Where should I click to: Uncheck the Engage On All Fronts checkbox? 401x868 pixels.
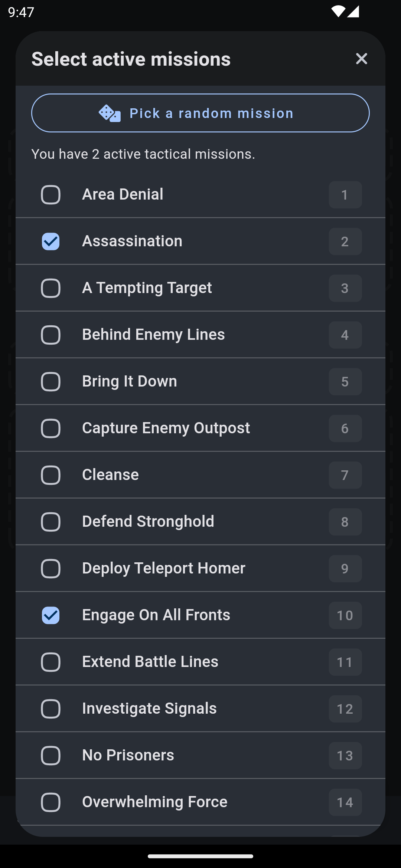click(x=50, y=615)
